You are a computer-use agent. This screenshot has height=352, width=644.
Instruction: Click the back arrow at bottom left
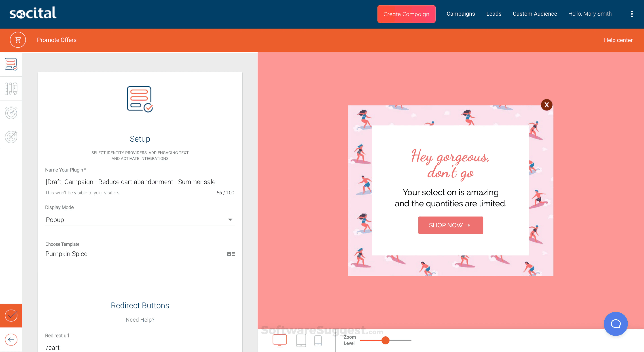11,339
